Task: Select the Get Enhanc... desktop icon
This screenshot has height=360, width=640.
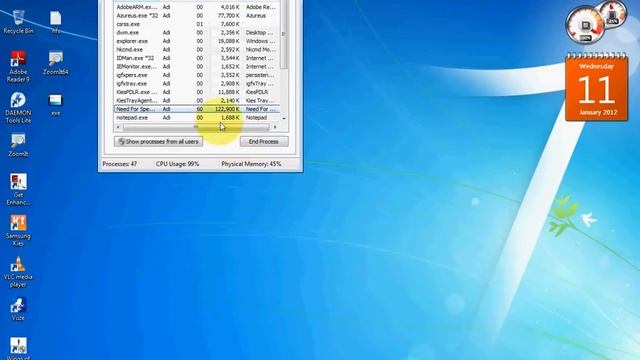Action: click(x=18, y=189)
